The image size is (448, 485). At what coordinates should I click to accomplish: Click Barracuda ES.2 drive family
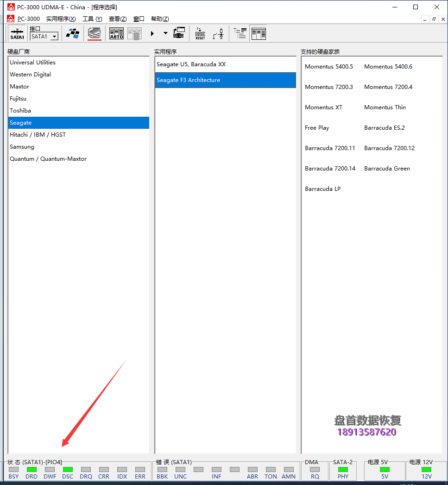point(385,128)
